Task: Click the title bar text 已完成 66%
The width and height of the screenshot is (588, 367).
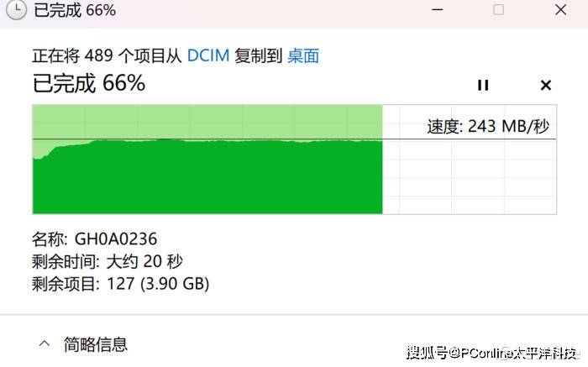Action: 75,10
